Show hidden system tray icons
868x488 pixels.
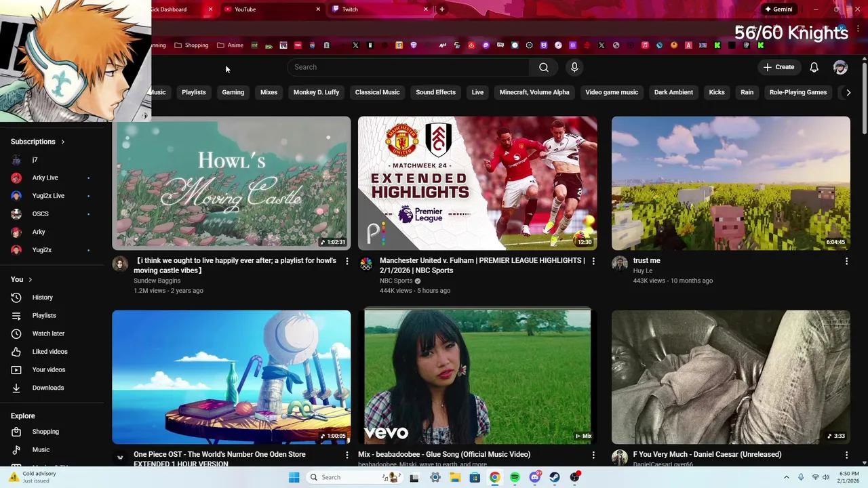pos(786,477)
